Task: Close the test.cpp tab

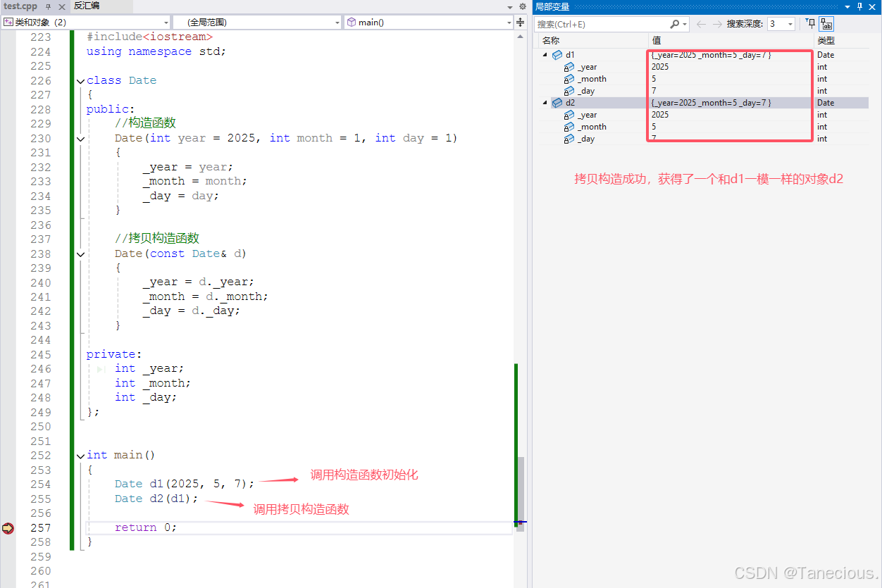Action: (61, 6)
